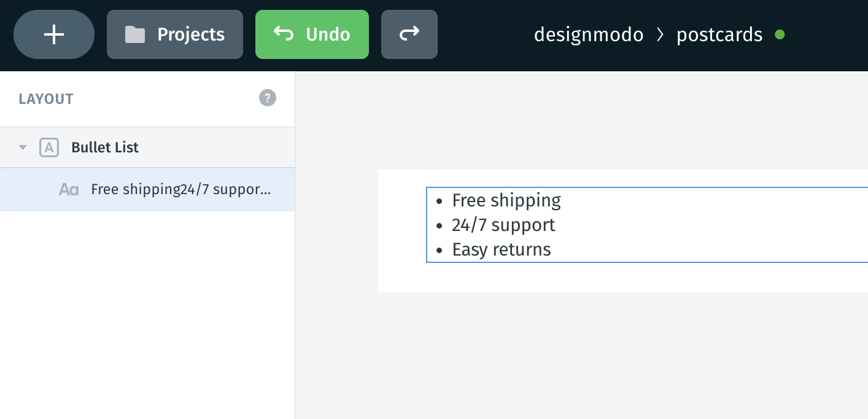This screenshot has width=868, height=419.
Task: Open the Layout help question mark
Action: 268,98
